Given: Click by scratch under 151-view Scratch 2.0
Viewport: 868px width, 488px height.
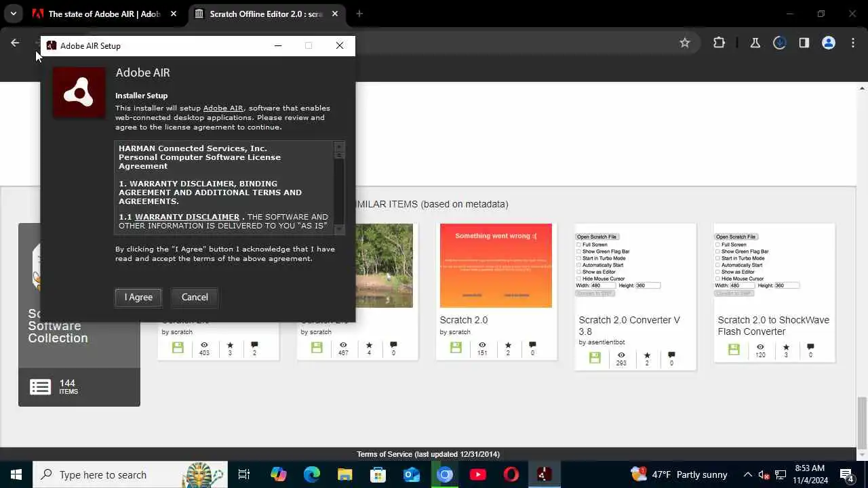Looking at the screenshot, I should click(x=455, y=331).
